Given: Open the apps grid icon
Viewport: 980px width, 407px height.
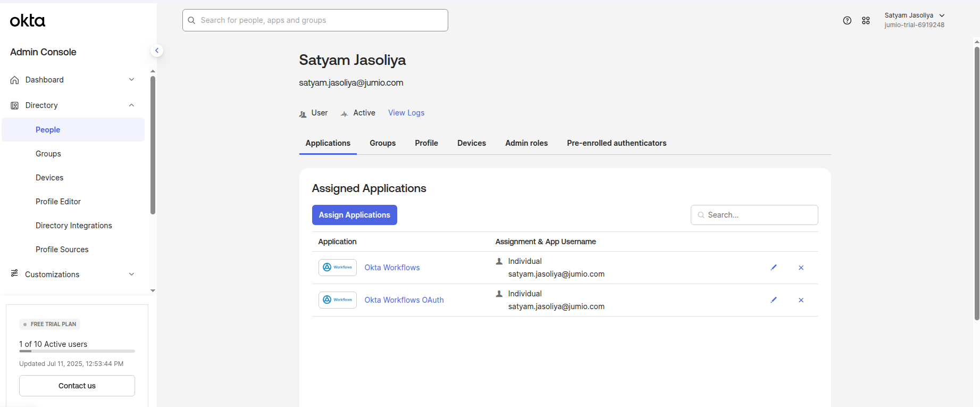Looking at the screenshot, I should pos(866,21).
